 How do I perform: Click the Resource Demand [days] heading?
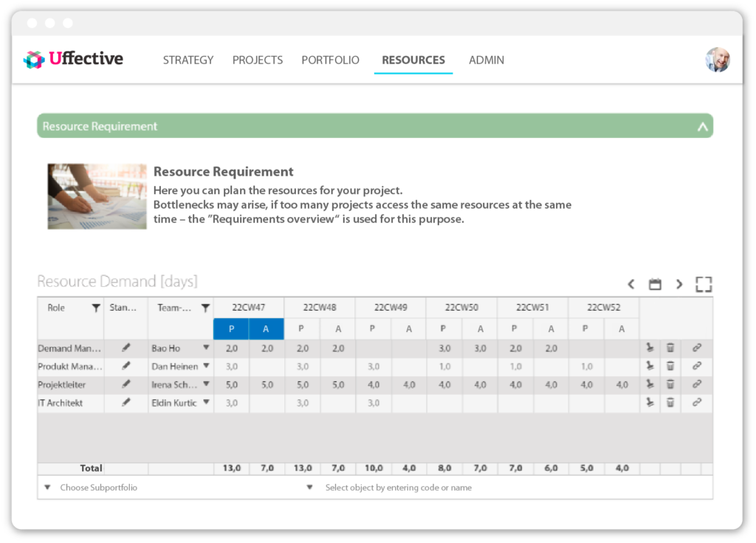[117, 281]
